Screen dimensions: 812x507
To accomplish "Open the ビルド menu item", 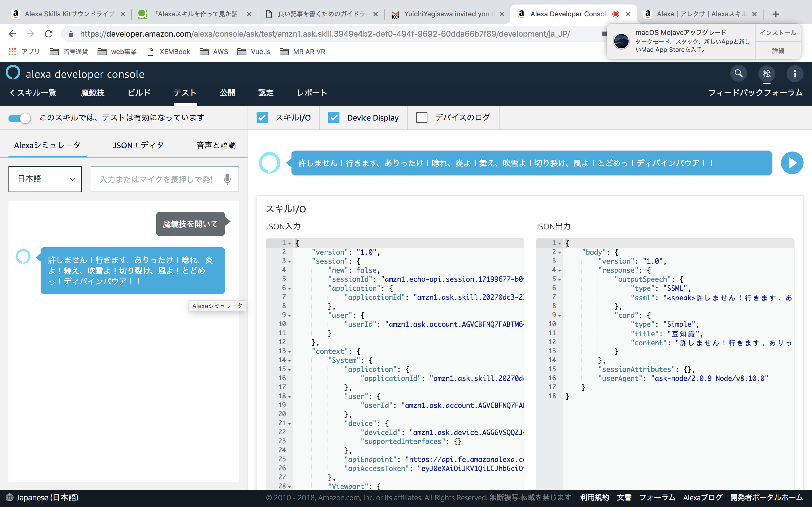I will (x=139, y=93).
